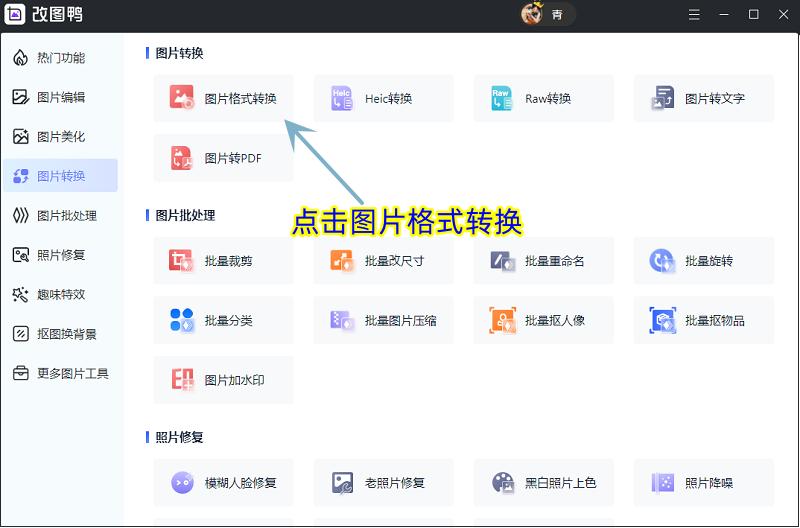Click the 模糊人脸修复 purple face icon
Viewport: 800px width, 528px height.
(x=182, y=482)
